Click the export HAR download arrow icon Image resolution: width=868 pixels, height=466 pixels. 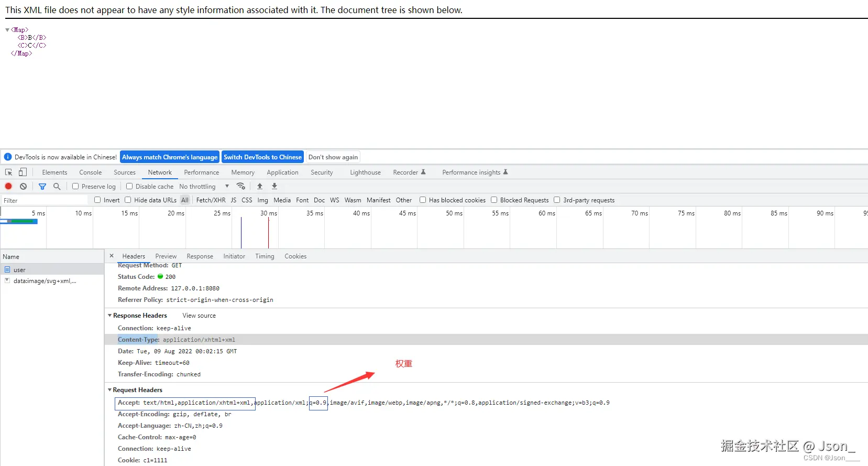point(274,186)
